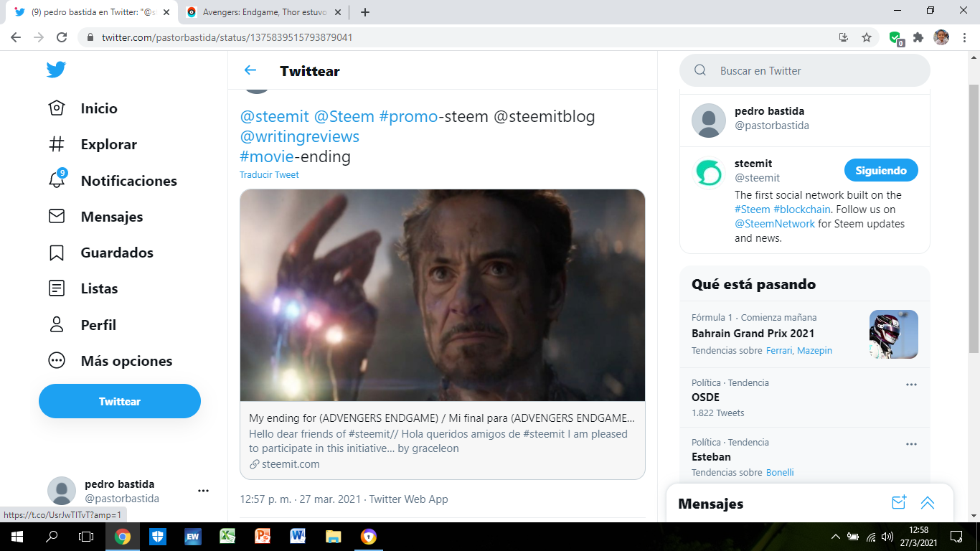Image resolution: width=980 pixels, height=551 pixels.
Task: Open Windows Security shield on taskbar
Action: [x=158, y=536]
